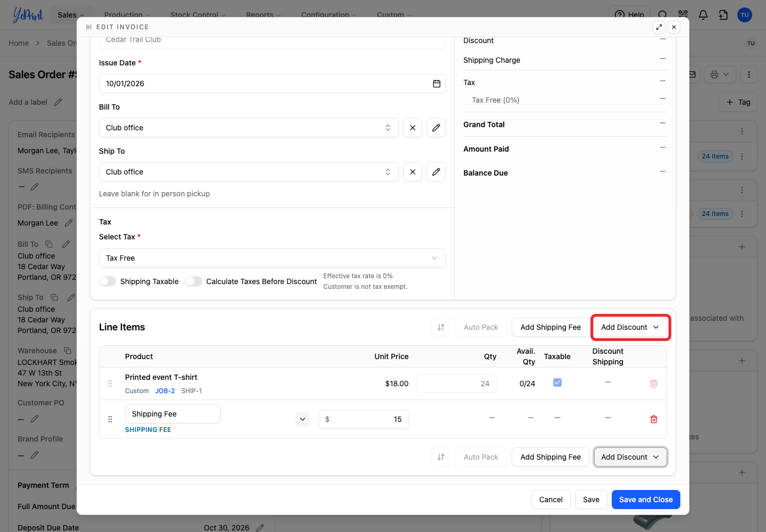Viewport: 766px width, 532px height.
Task: Delete the Printed event T-shirt line
Action: [654, 384]
